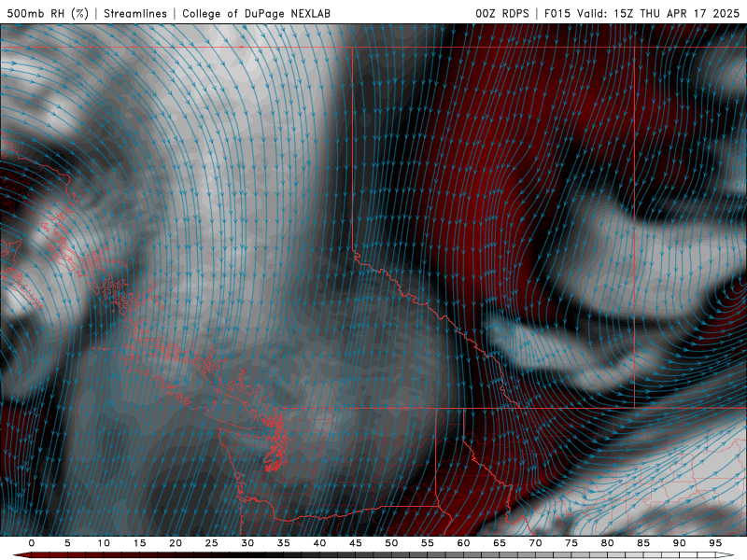
Task: Click the color scale label "50"
Action: (391, 543)
